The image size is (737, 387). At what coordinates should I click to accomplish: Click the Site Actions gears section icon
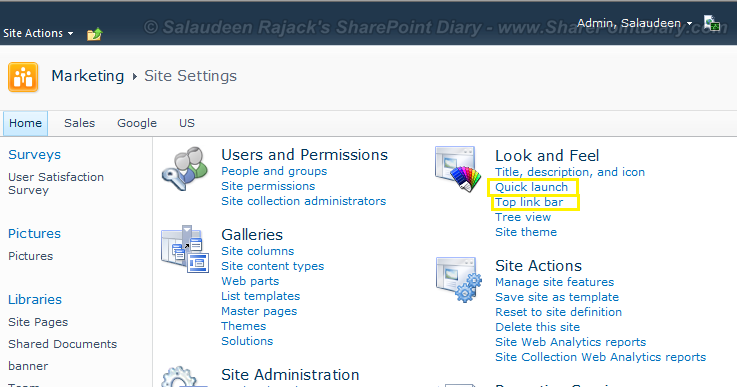459,279
